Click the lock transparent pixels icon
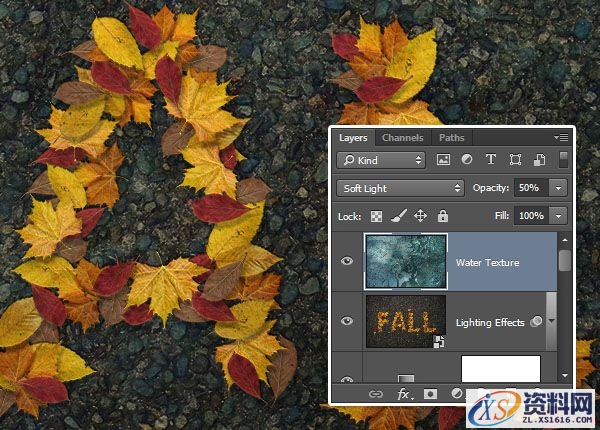The image size is (600, 430). click(377, 216)
